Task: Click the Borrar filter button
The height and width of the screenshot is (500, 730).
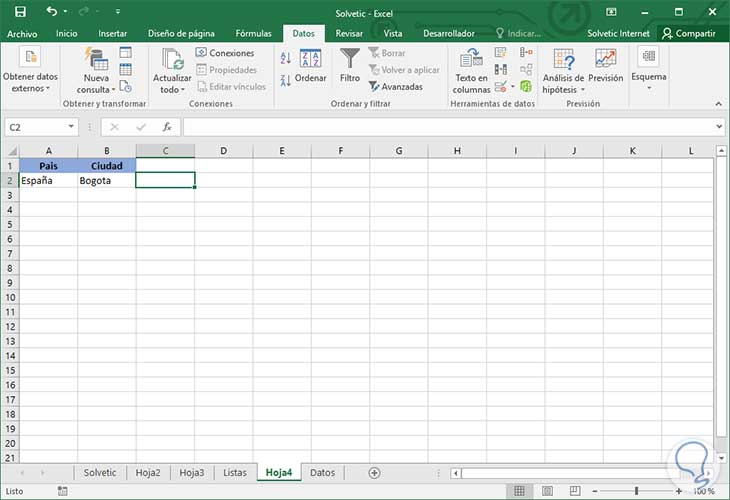Action: (387, 53)
